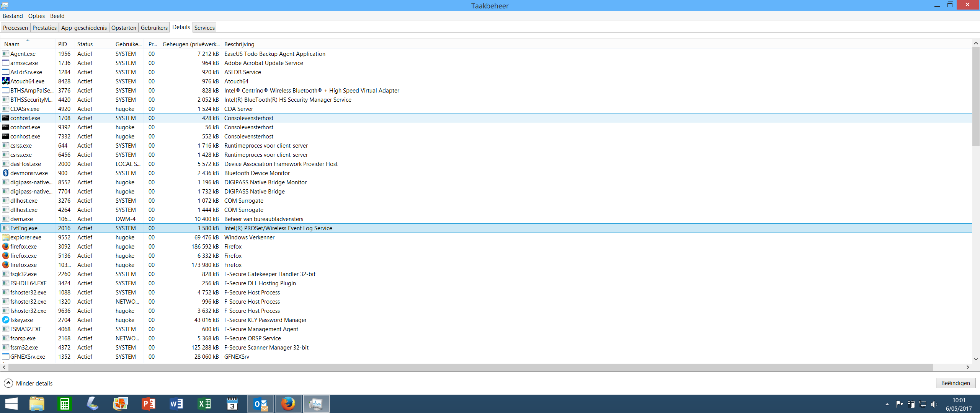Click the Agent.exe process icon
This screenshot has height=413, width=980.
(5, 54)
